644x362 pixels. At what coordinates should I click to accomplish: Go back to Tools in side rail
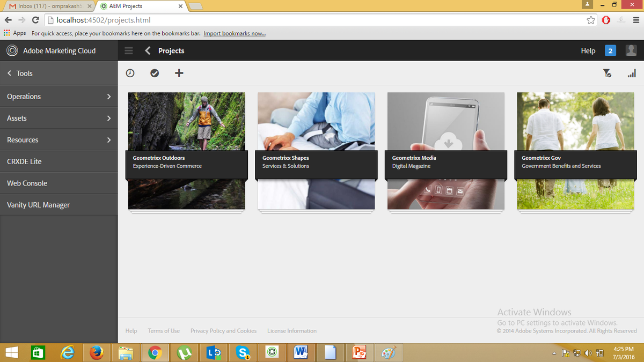[59, 73]
